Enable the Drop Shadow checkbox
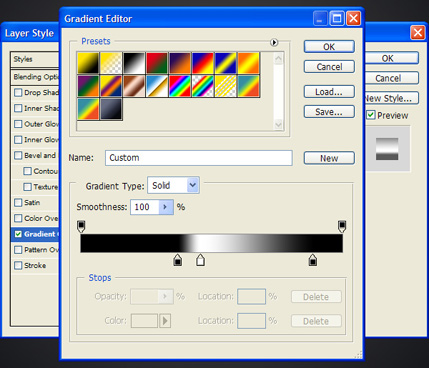 pos(18,93)
